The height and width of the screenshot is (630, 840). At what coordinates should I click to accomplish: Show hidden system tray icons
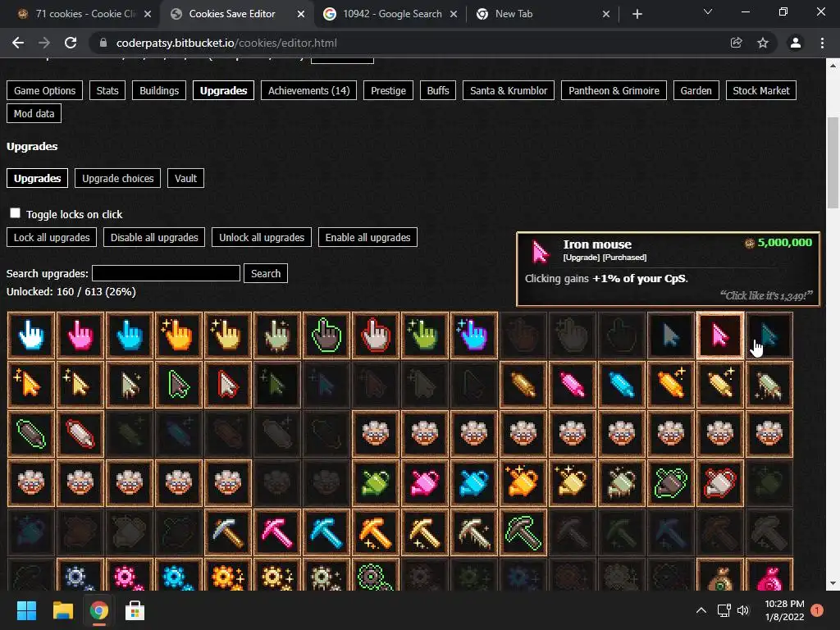point(701,610)
